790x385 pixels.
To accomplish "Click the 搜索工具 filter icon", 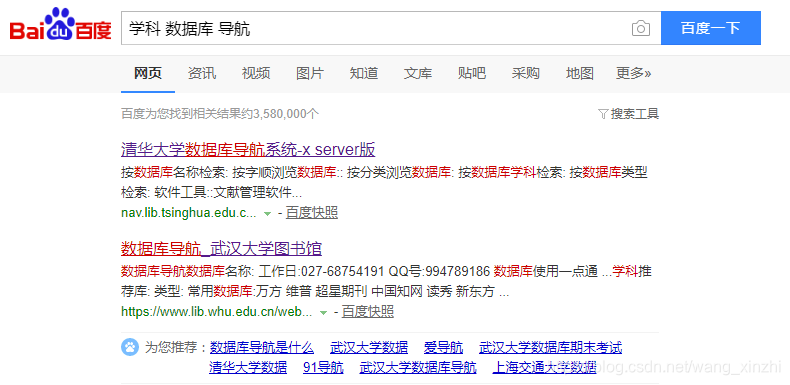I will coord(603,114).
